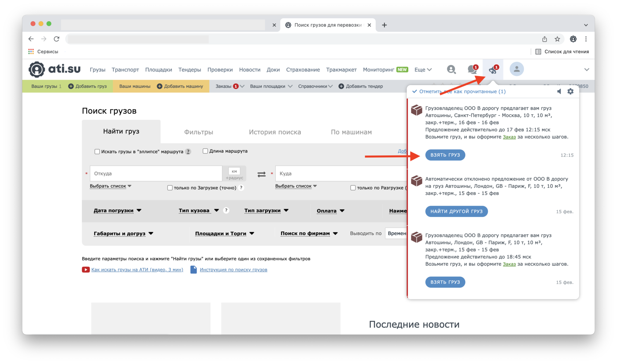Open Выбрать список under Откуда
Screen dimensions: 617x364
[x=111, y=186]
